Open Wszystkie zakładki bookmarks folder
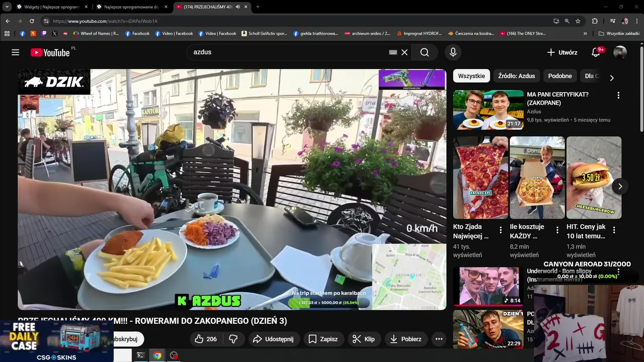The width and height of the screenshot is (644, 362). tap(619, 34)
